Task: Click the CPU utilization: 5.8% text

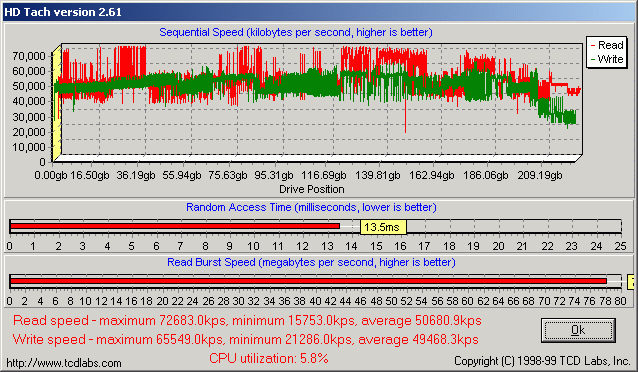Action: point(269,358)
